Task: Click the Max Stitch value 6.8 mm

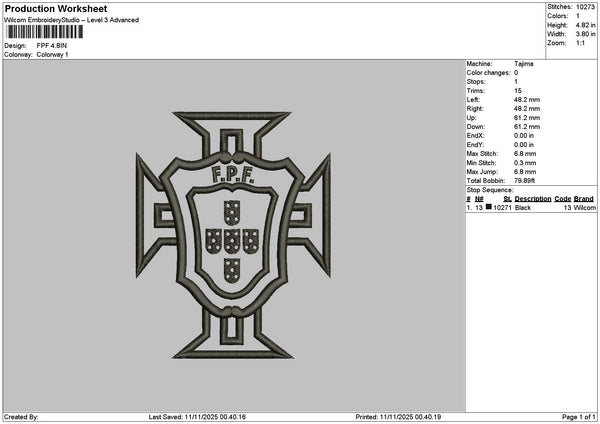Action: coord(525,154)
